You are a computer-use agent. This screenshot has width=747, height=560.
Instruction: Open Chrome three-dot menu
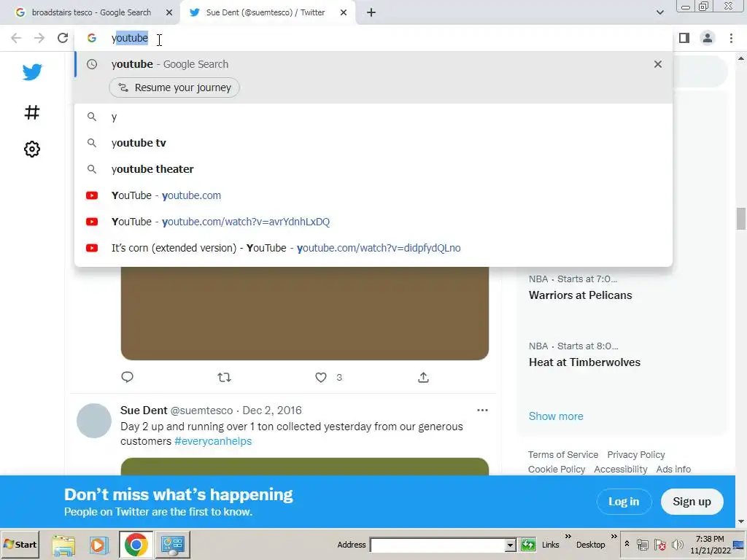pos(731,38)
